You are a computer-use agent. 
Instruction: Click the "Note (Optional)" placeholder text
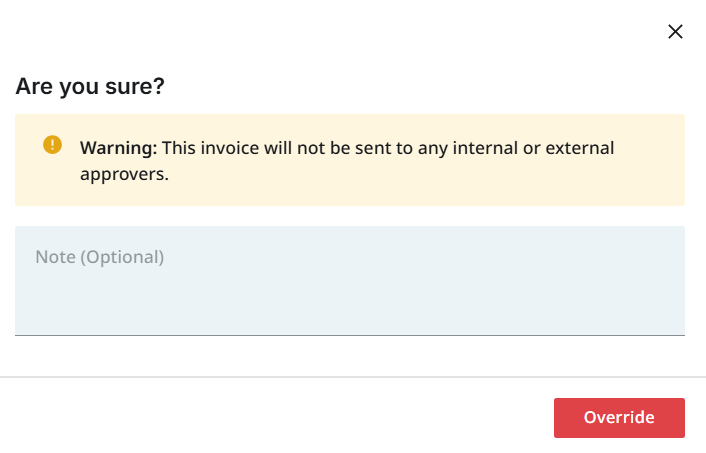(100, 257)
